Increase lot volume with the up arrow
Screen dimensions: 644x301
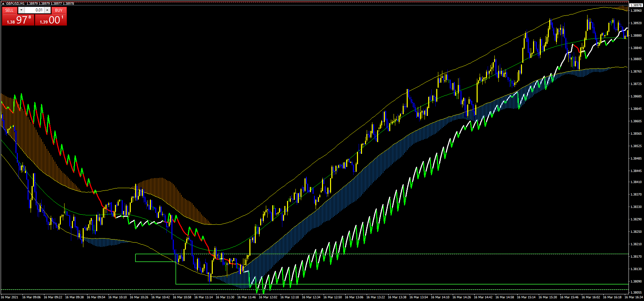[x=47, y=10]
